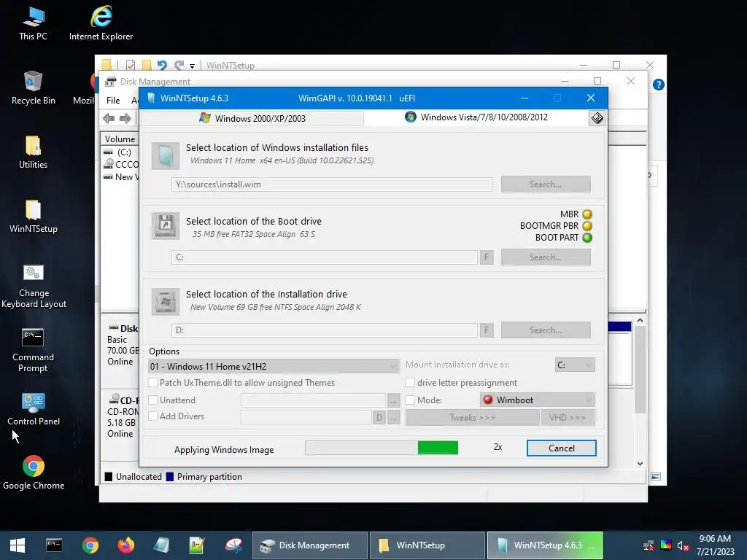Open the WinNTSetup desktop folder
747x560 pixels.
33,216
